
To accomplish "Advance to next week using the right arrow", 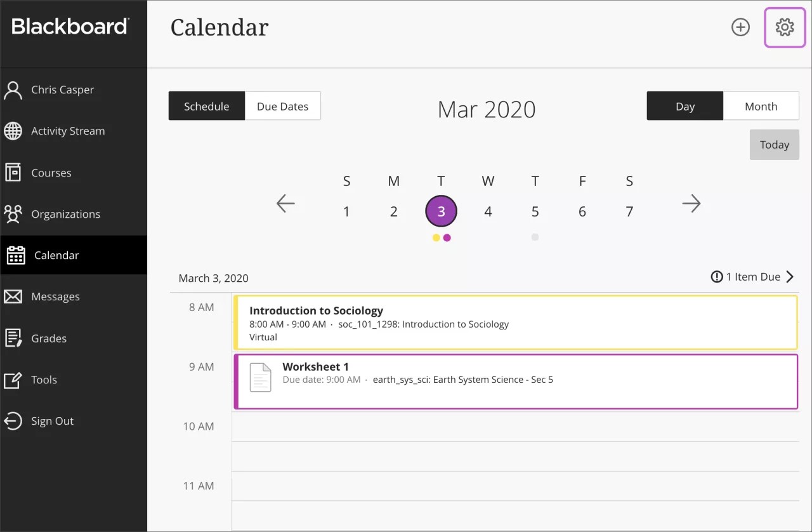I will coord(691,203).
